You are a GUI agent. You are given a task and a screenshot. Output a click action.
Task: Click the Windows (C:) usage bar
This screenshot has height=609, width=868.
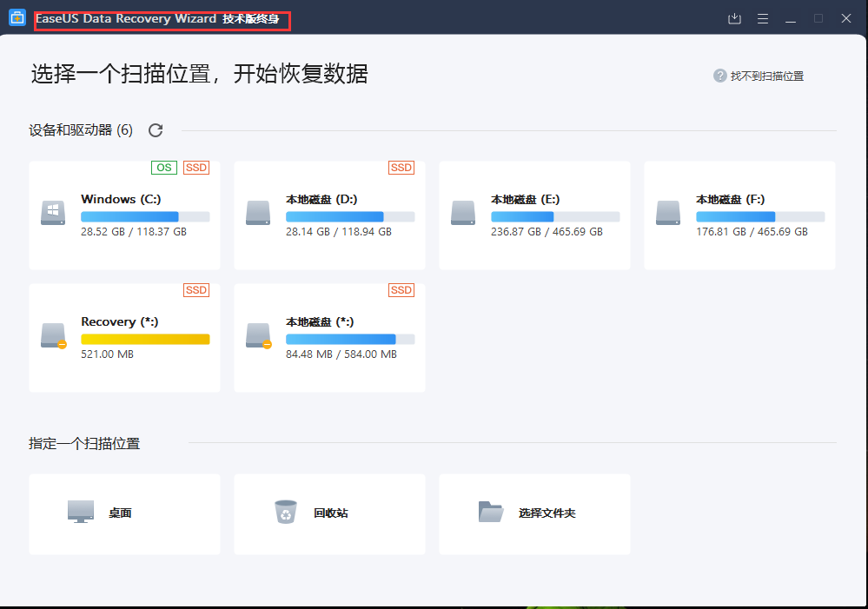pyautogui.click(x=145, y=216)
